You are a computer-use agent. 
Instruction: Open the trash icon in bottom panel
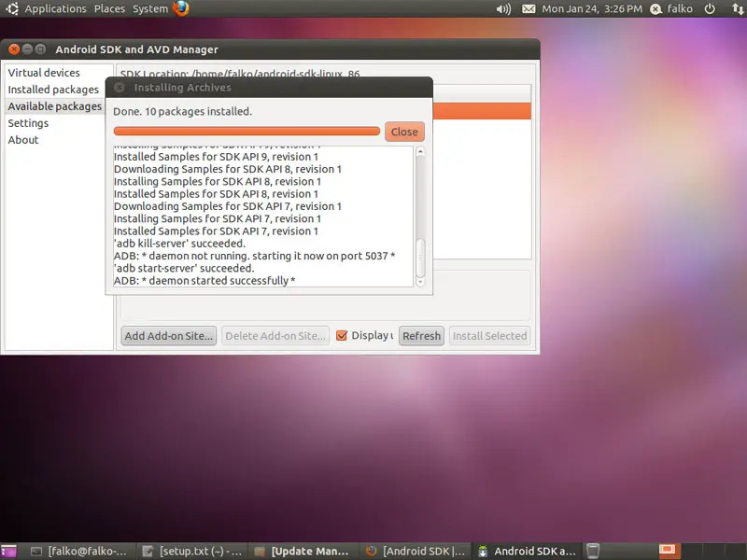tap(592, 551)
